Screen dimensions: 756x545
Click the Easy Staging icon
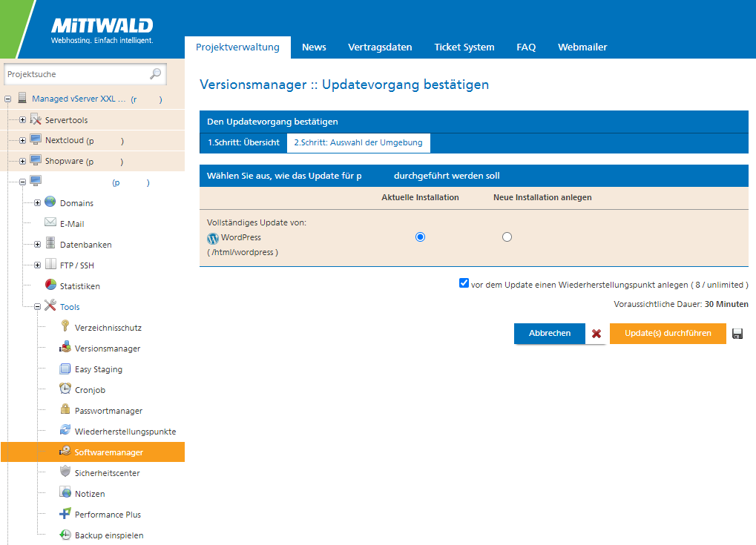click(65, 369)
